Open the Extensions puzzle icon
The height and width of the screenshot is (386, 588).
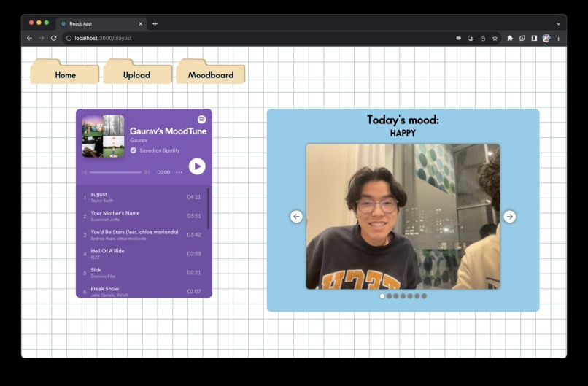coord(510,38)
